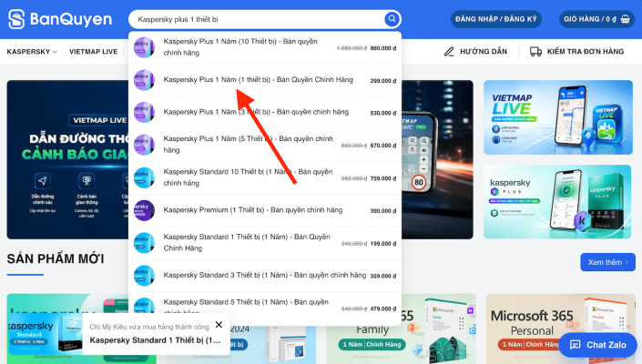642x364 pixels.
Task: Select Kaspersky Standard 10 Thiết bị result
Action: [265, 177]
